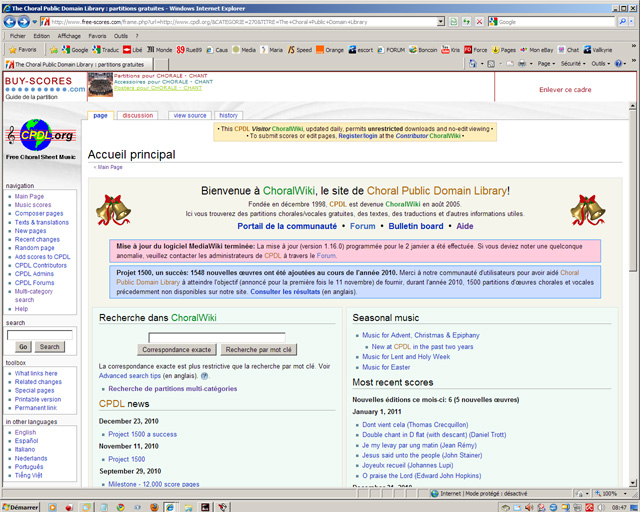Viewport: 640px width, 512px height.
Task: Open Chrome from the taskbar
Action: click(120, 507)
